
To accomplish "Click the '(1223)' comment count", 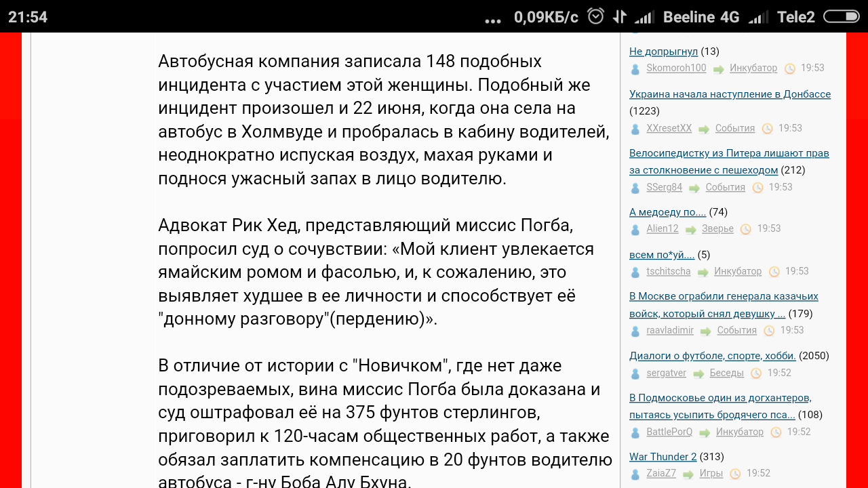I will point(645,111).
